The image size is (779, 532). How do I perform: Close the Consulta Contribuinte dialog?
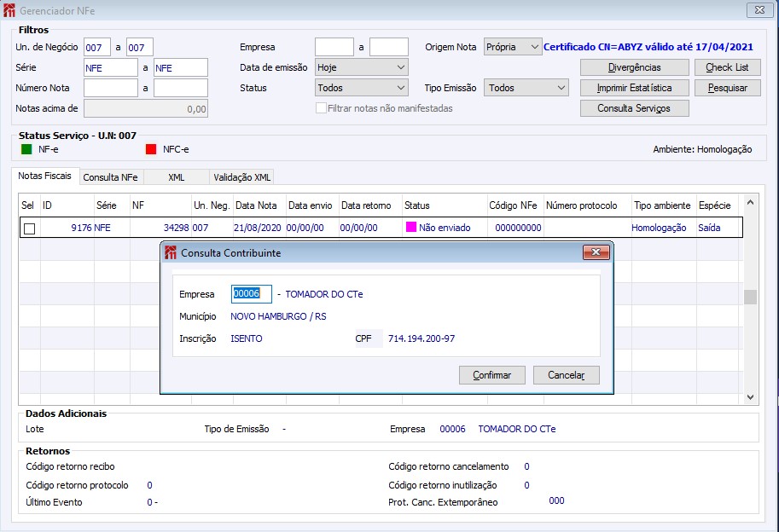click(x=596, y=252)
